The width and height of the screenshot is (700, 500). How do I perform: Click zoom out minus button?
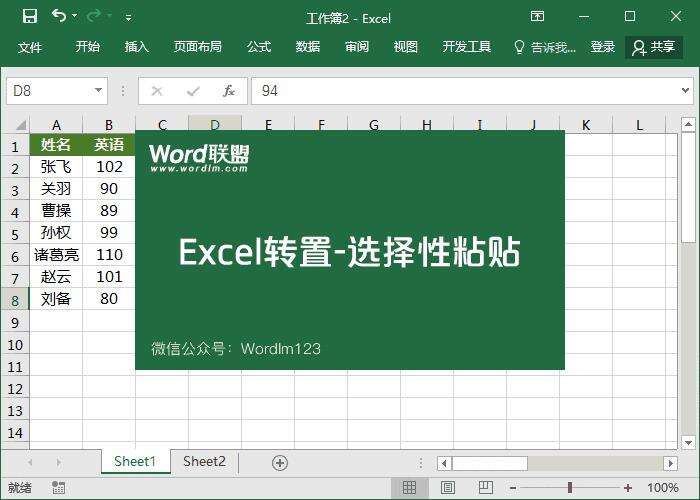pos(513,488)
